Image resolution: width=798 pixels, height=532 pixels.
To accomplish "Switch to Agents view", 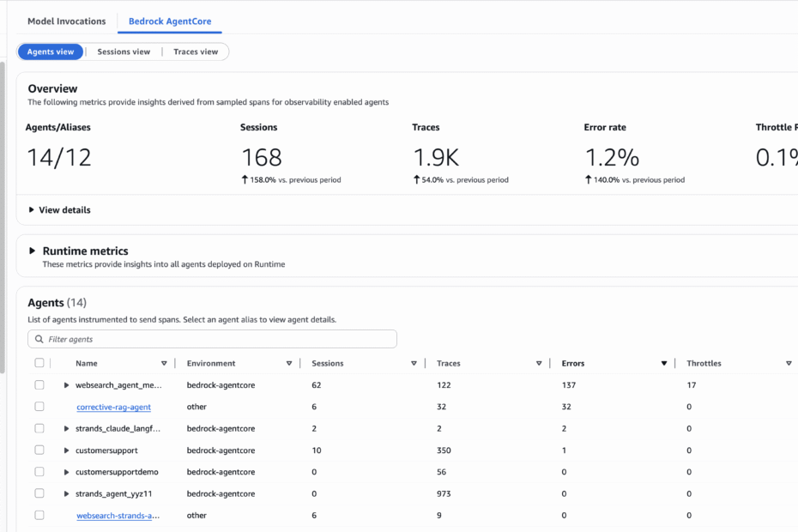I will [x=51, y=51].
